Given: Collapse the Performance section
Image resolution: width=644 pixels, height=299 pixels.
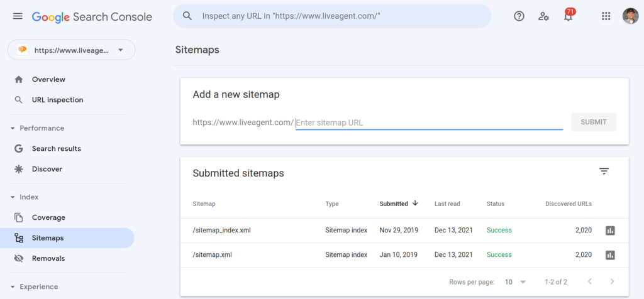Looking at the screenshot, I should tap(13, 128).
